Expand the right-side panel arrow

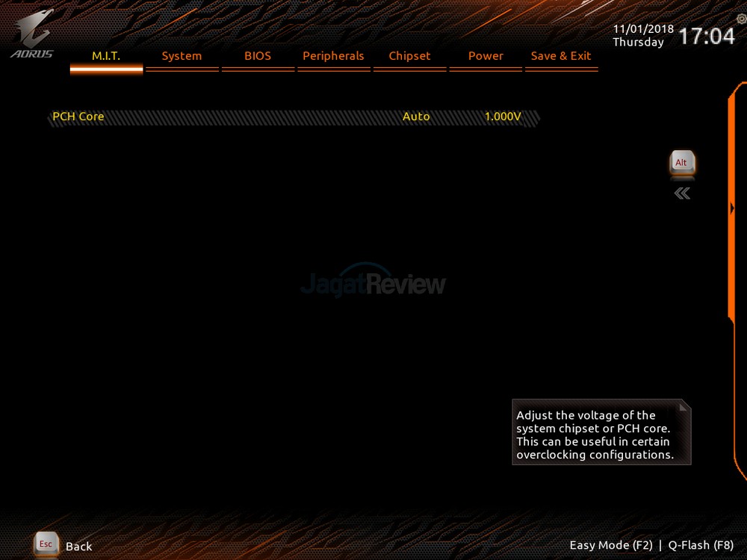click(x=732, y=209)
